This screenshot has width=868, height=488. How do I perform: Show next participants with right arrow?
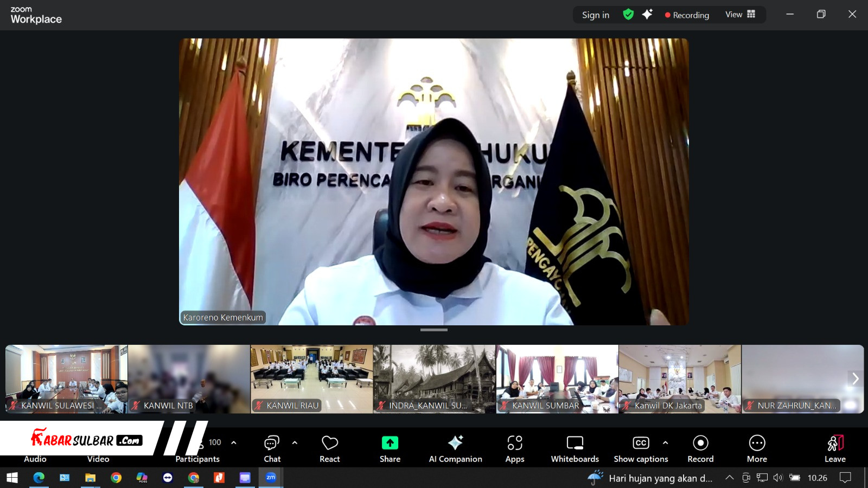(x=855, y=378)
